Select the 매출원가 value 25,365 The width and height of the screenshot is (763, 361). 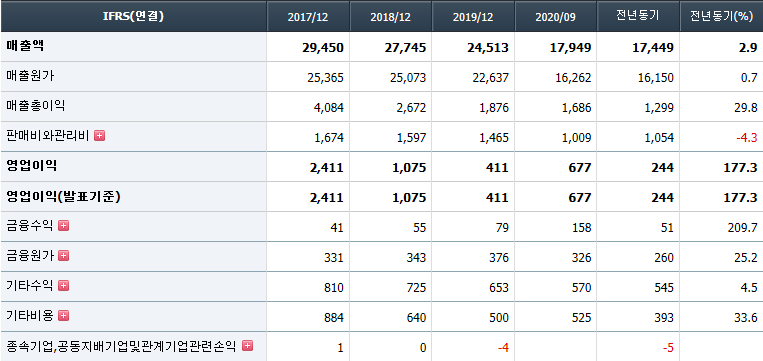(x=327, y=77)
